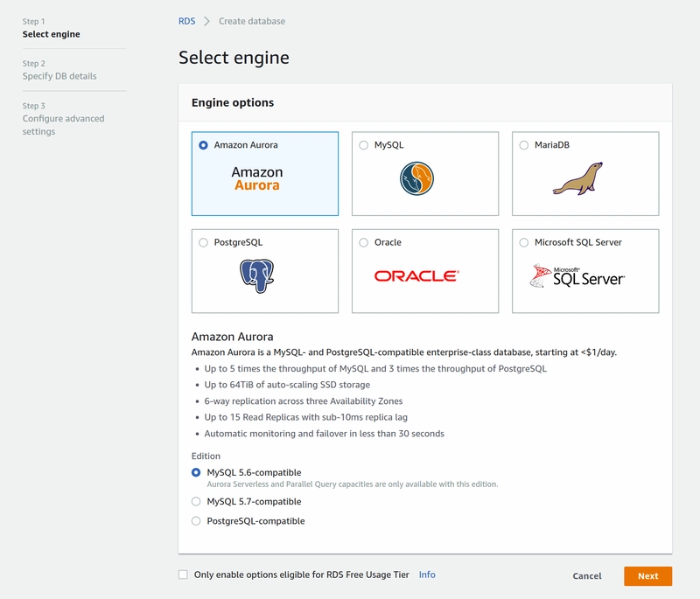Select PostgreSQL-compatible edition
The width and height of the screenshot is (700, 599).
pyautogui.click(x=196, y=521)
